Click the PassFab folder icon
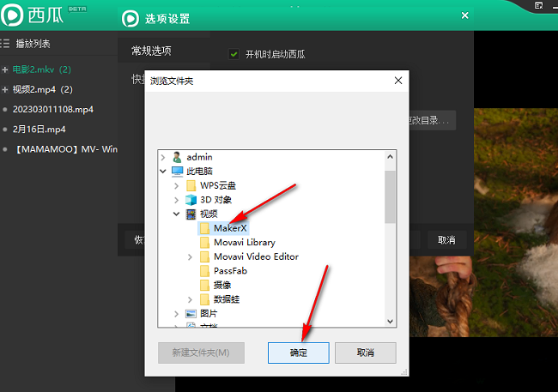This screenshot has height=392, width=558. 204,271
